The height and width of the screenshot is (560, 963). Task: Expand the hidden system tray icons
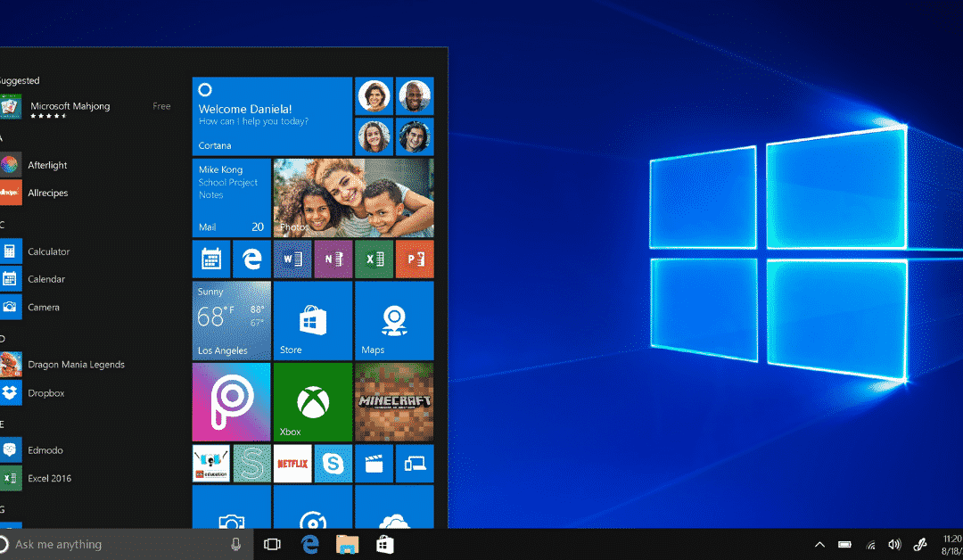[819, 545]
